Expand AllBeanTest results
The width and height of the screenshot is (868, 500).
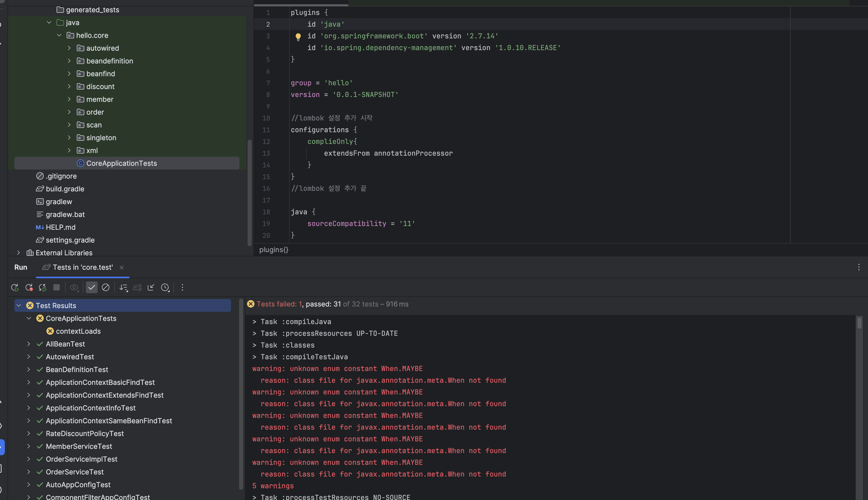[29, 344]
